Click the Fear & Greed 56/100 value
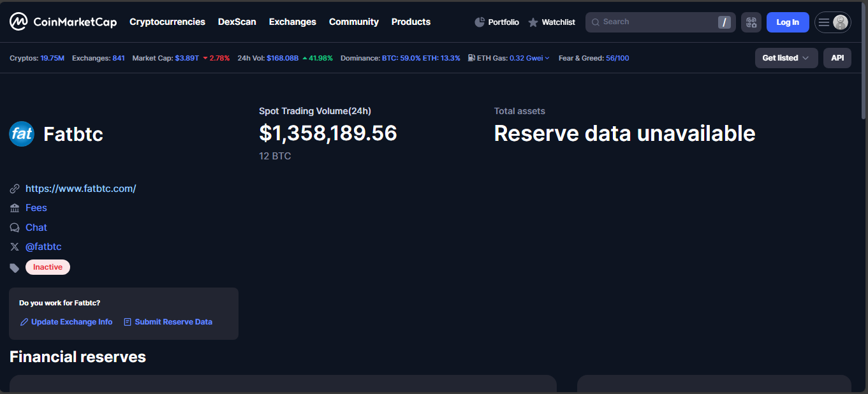This screenshot has height=394, width=868. (x=617, y=58)
